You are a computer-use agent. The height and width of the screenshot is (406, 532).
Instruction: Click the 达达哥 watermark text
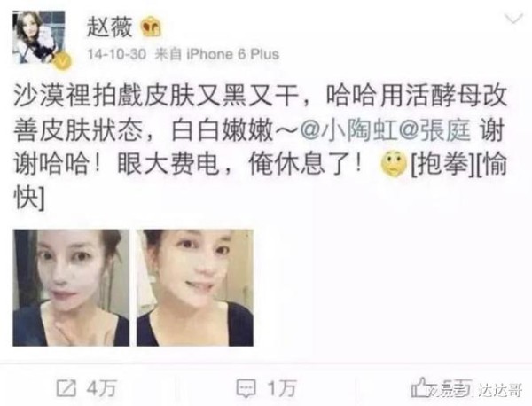click(x=501, y=390)
